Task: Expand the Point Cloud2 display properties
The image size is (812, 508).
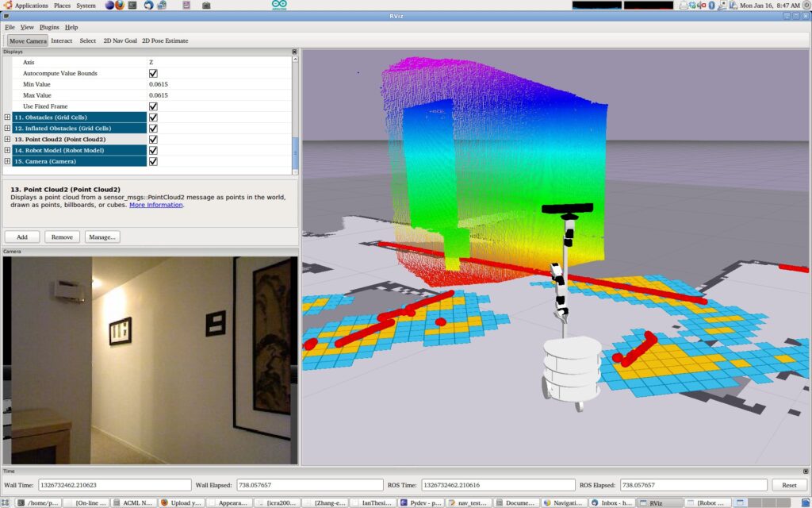Action: (7, 139)
